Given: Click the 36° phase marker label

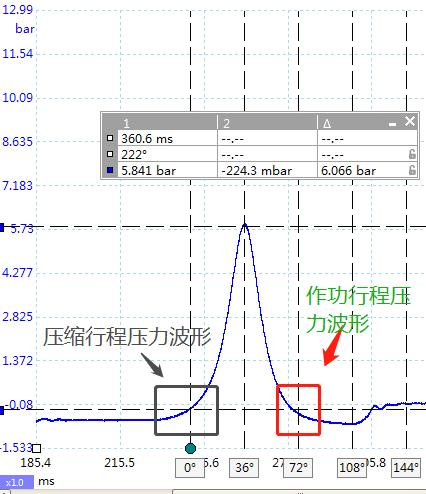Looking at the screenshot, I should click(x=244, y=468).
